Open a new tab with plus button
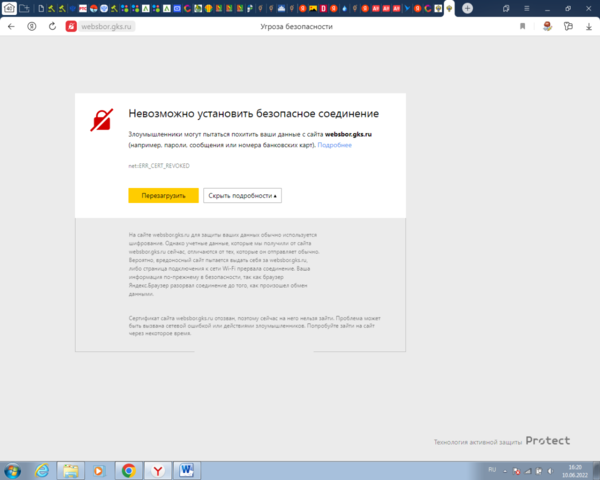 (467, 8)
